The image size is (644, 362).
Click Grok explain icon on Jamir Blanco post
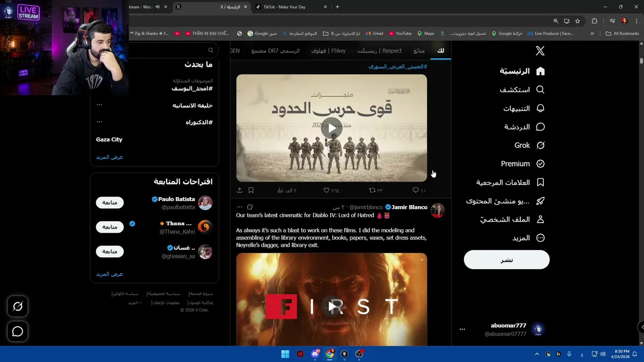point(250,207)
